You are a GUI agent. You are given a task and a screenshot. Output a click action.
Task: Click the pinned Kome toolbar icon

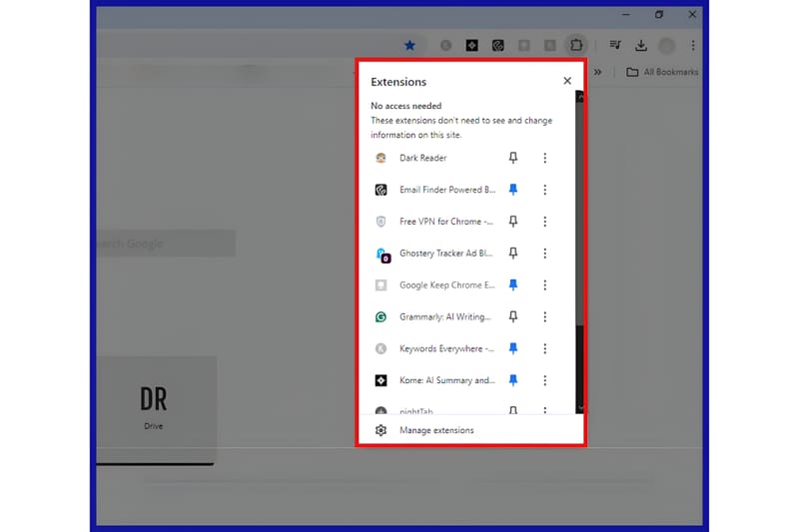tap(471, 45)
